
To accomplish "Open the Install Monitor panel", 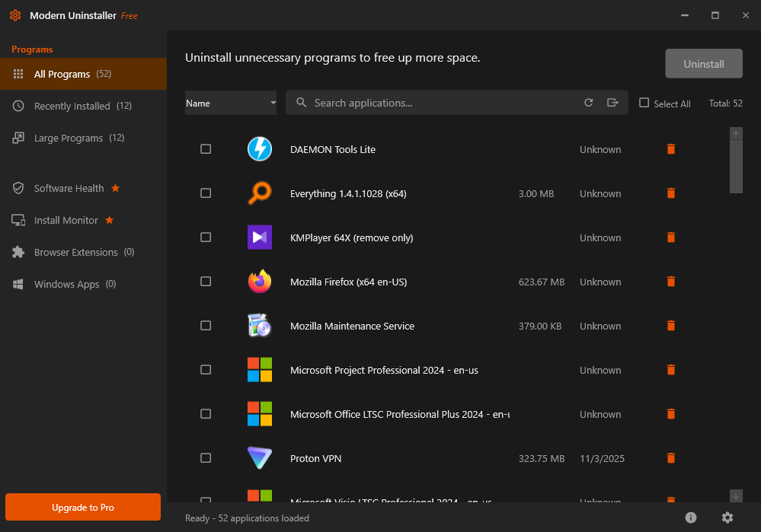I will coord(17,220).
